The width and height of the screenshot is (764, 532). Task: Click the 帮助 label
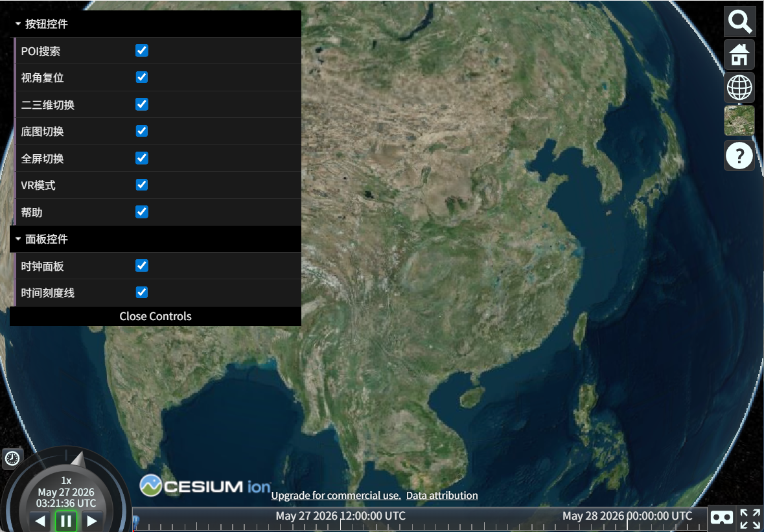32,213
